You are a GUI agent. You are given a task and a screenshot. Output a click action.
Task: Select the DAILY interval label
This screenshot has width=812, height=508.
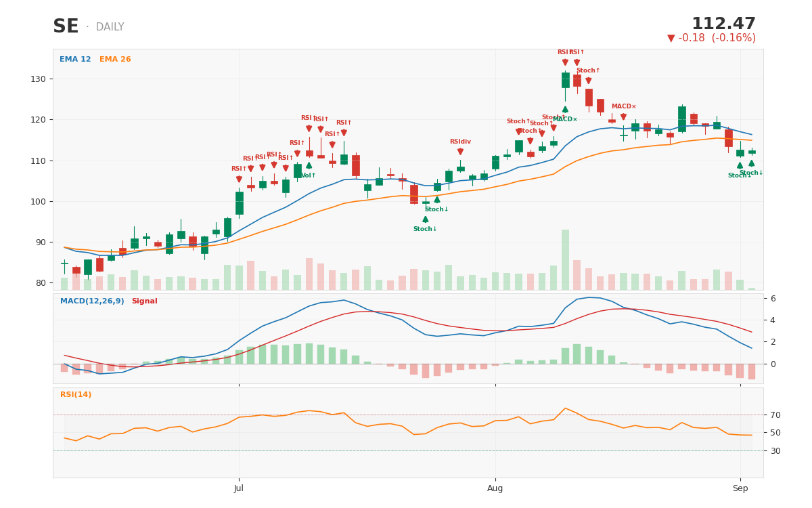click(x=110, y=28)
